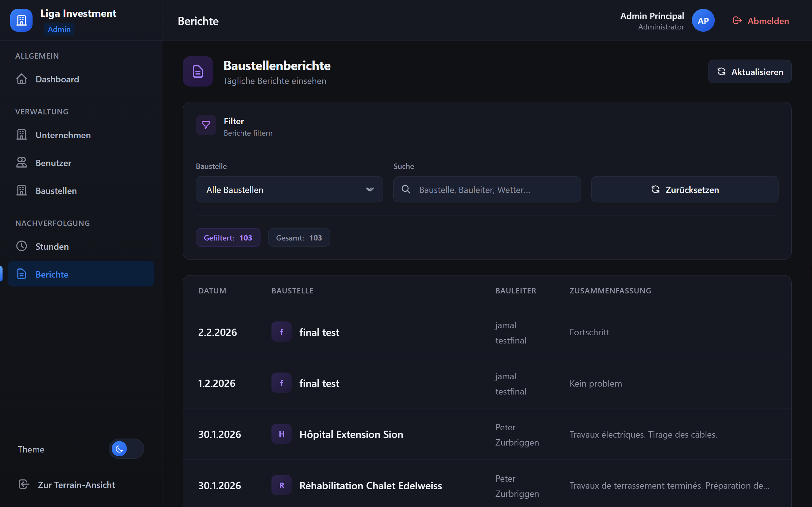Go to Unternehmen in sidebar
This screenshot has height=507, width=812.
pyautogui.click(x=63, y=135)
